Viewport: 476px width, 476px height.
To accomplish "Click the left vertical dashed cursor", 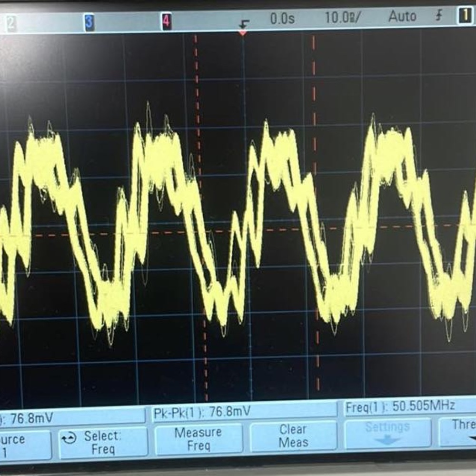I will tap(200, 218).
